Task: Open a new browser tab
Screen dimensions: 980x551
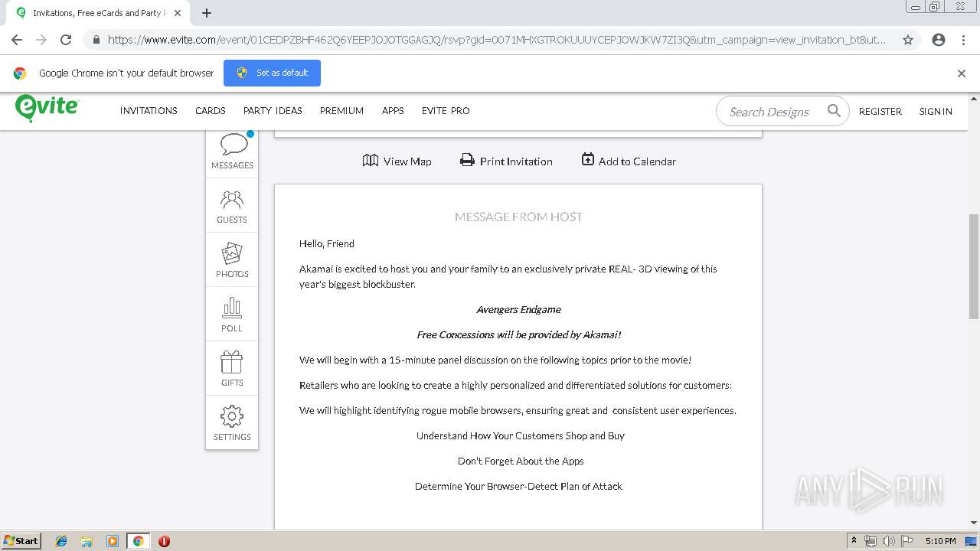Action: click(x=207, y=13)
